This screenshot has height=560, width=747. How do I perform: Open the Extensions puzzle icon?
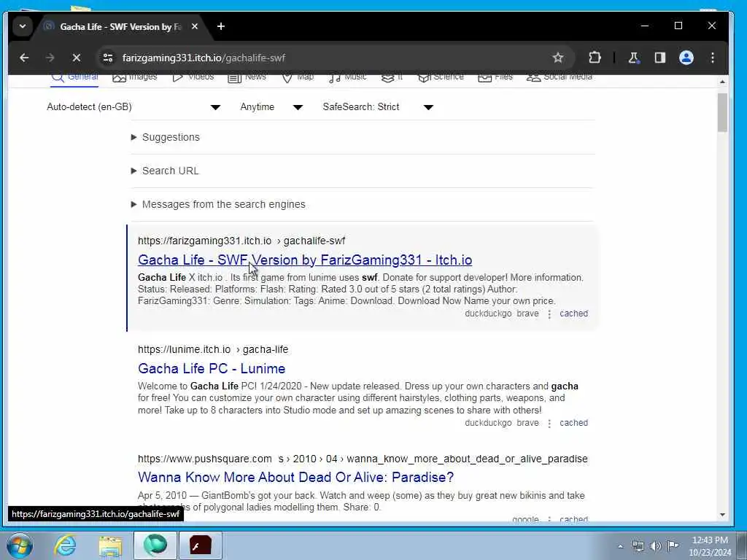(595, 58)
